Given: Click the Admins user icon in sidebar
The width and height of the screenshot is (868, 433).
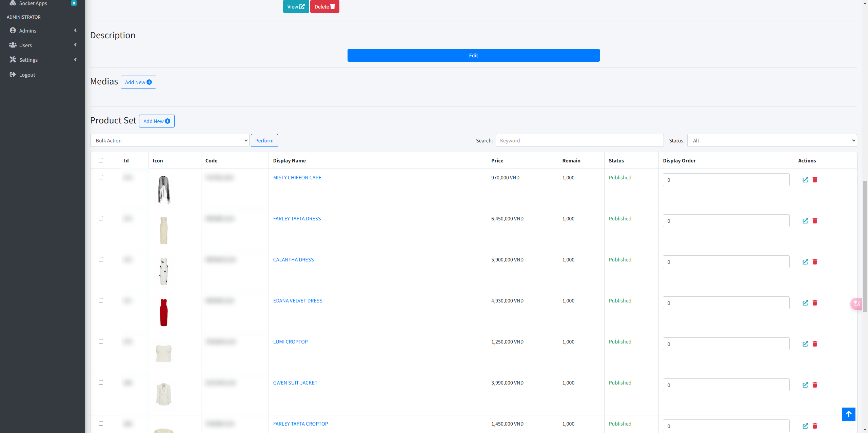Looking at the screenshot, I should click(13, 31).
